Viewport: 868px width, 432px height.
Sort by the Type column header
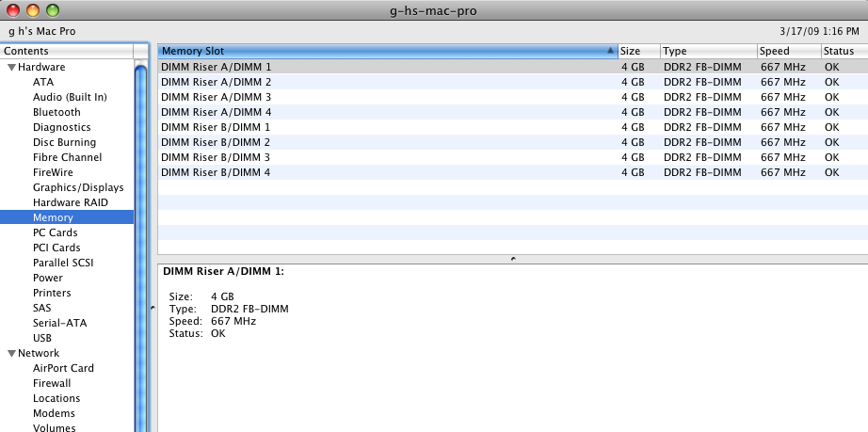709,51
